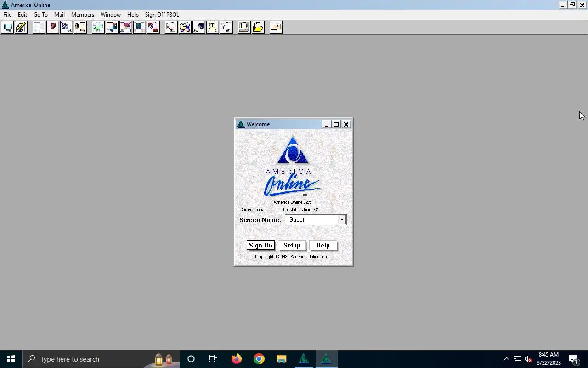588x368 pixels.
Task: Click the Windows Start button
Action: 11,359
